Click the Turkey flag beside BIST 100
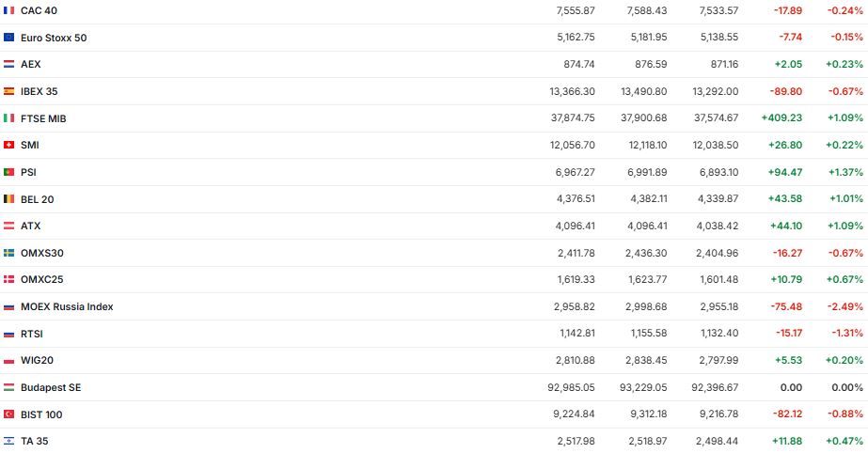This screenshot has width=868, height=453. click(8, 414)
